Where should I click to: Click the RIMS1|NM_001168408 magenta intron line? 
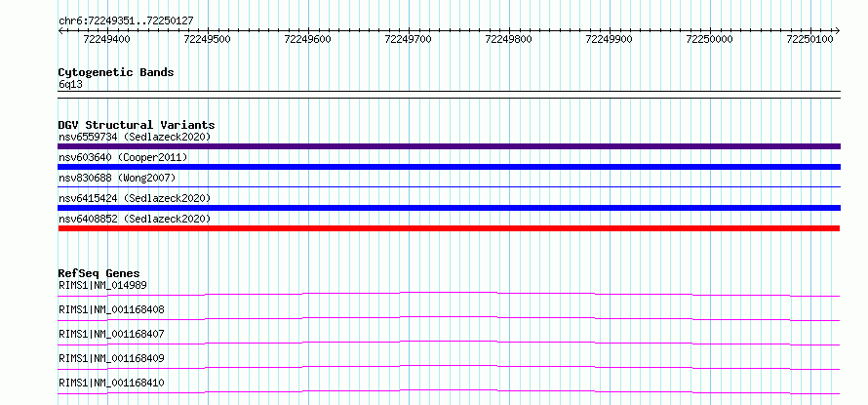pos(449,318)
